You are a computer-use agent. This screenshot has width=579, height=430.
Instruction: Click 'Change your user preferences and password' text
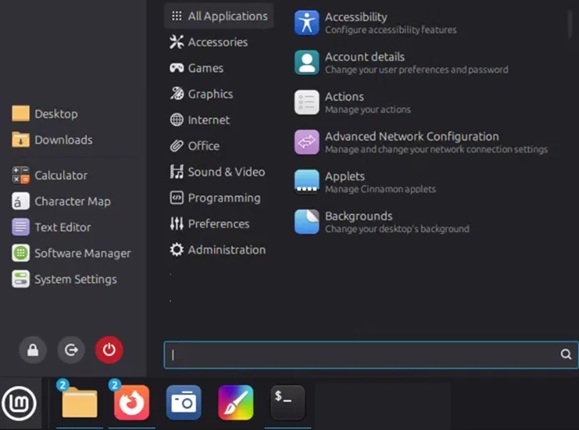[417, 70]
